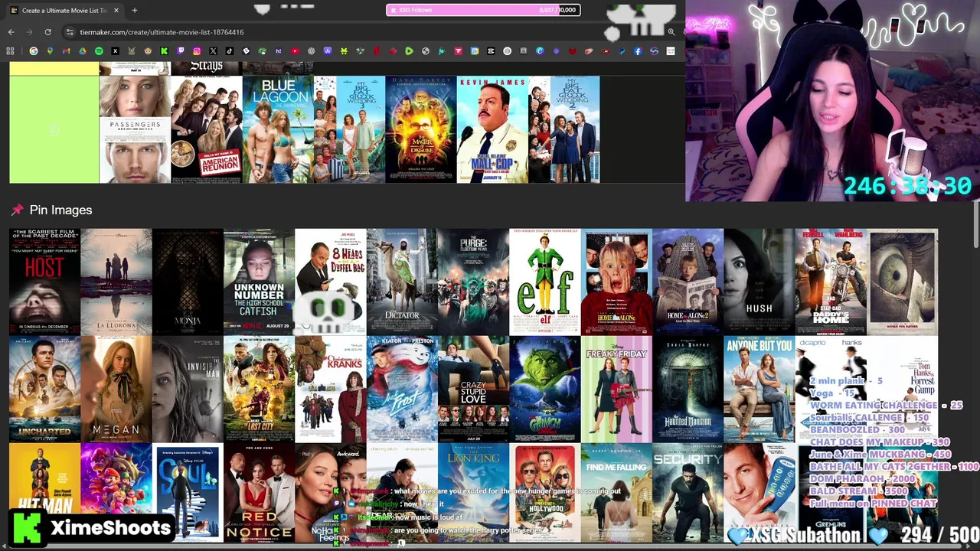Screen dimensions: 980x551
Task: Pick the Unknown Number High School Catfish poster
Action: click(259, 282)
